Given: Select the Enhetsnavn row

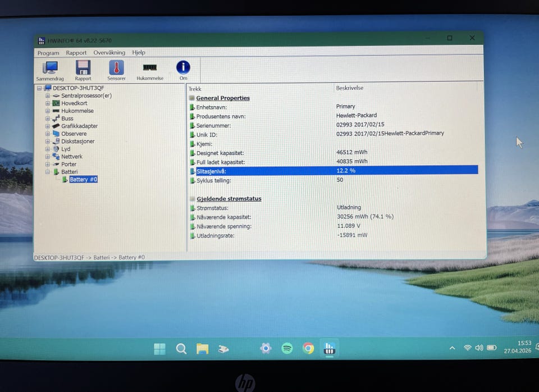Looking at the screenshot, I should point(334,107).
